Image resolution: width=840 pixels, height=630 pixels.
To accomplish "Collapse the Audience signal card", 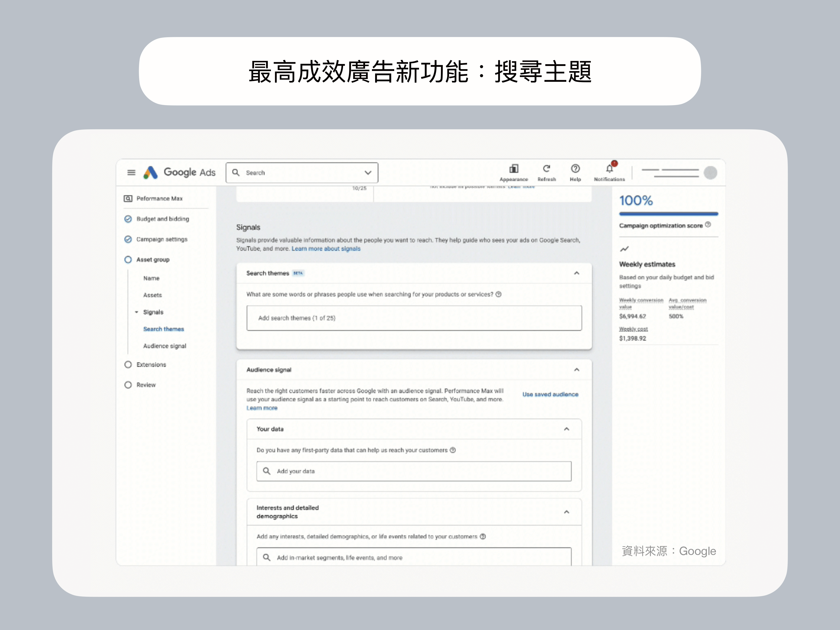I will click(x=577, y=370).
